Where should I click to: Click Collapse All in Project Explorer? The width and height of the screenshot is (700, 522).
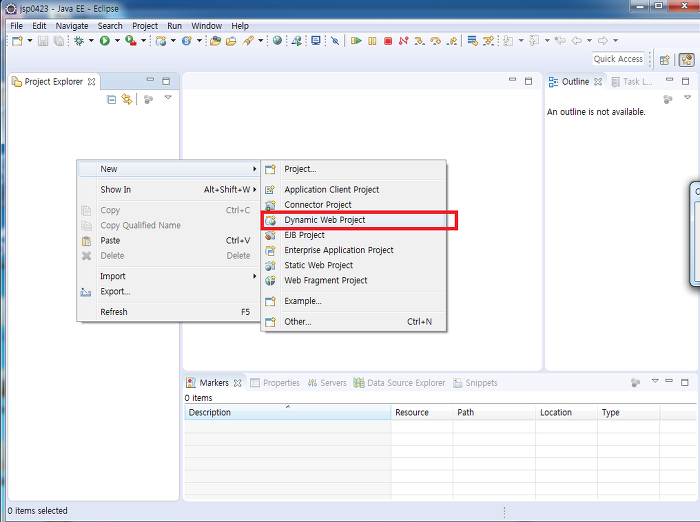(112, 99)
